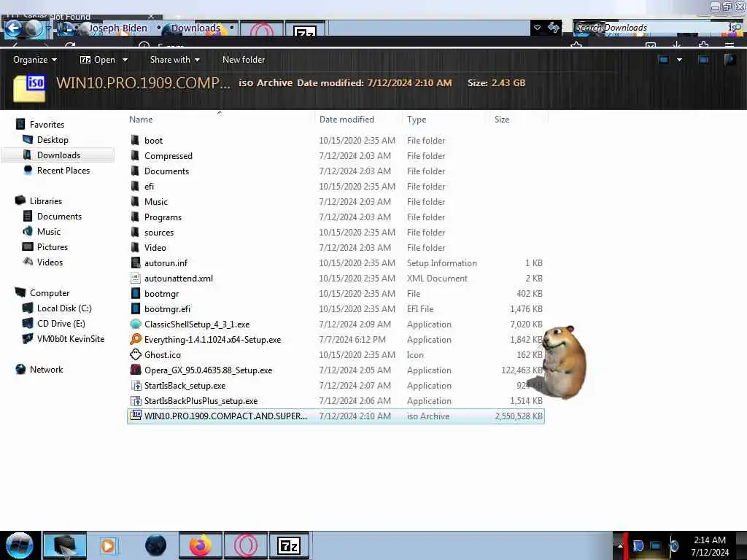This screenshot has width=747, height=560.
Task: Select the sources folder icon
Action: pos(135,233)
